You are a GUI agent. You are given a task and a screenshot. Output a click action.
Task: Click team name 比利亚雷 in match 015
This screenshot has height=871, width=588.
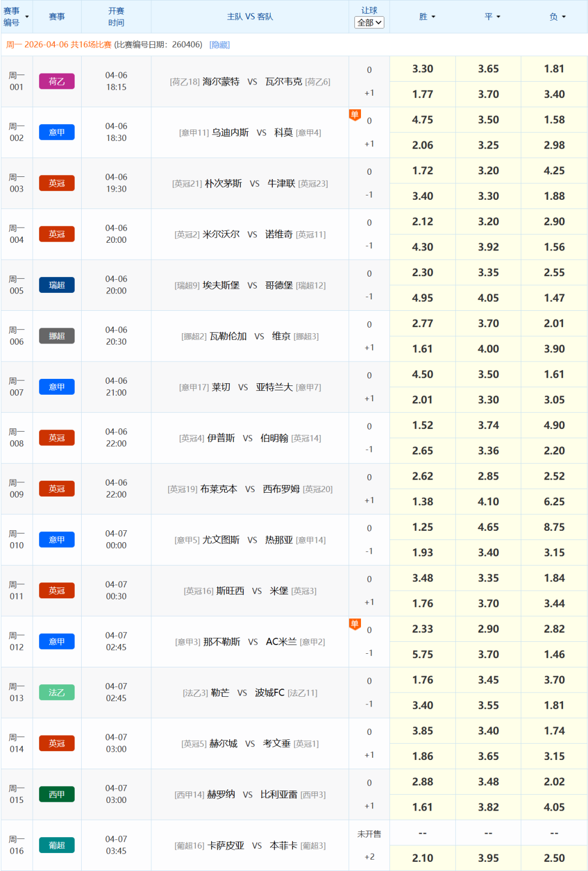(279, 794)
